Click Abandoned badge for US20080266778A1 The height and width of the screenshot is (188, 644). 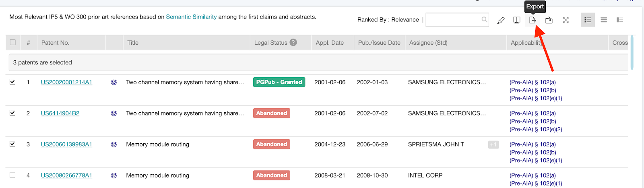[x=272, y=175]
